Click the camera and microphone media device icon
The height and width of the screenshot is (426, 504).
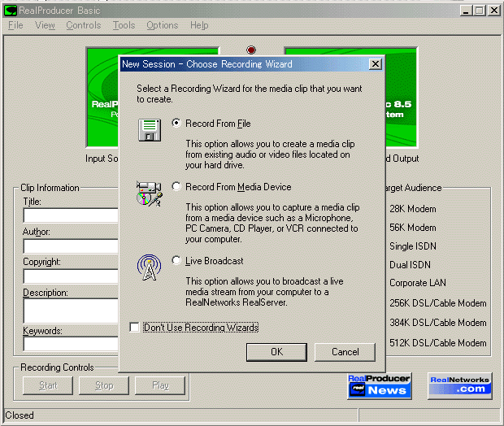pyautogui.click(x=149, y=193)
